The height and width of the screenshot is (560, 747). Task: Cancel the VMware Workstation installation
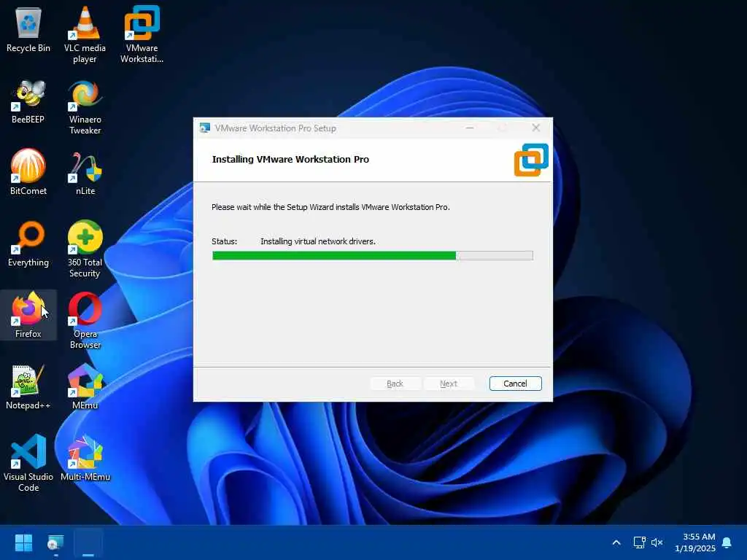(x=515, y=384)
